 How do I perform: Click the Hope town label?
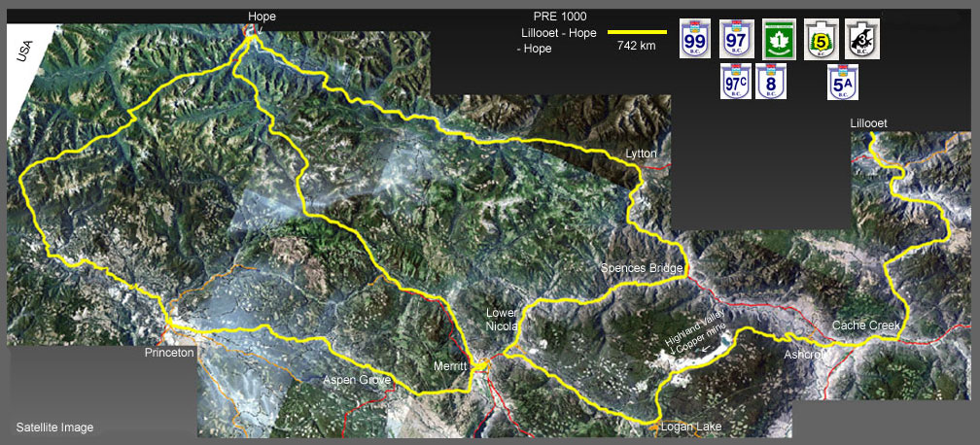pos(262,16)
